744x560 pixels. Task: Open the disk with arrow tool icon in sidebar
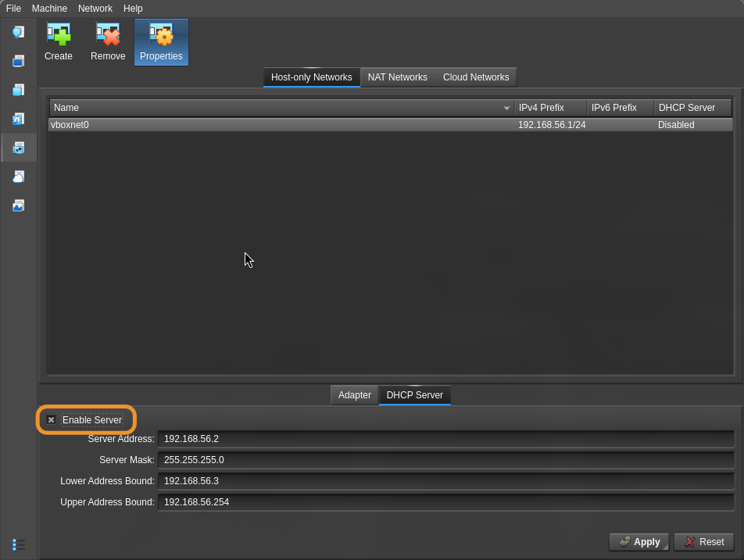(19, 119)
